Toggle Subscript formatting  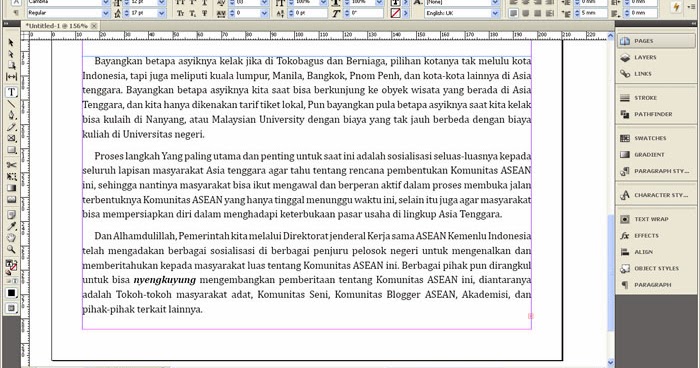coord(192,13)
